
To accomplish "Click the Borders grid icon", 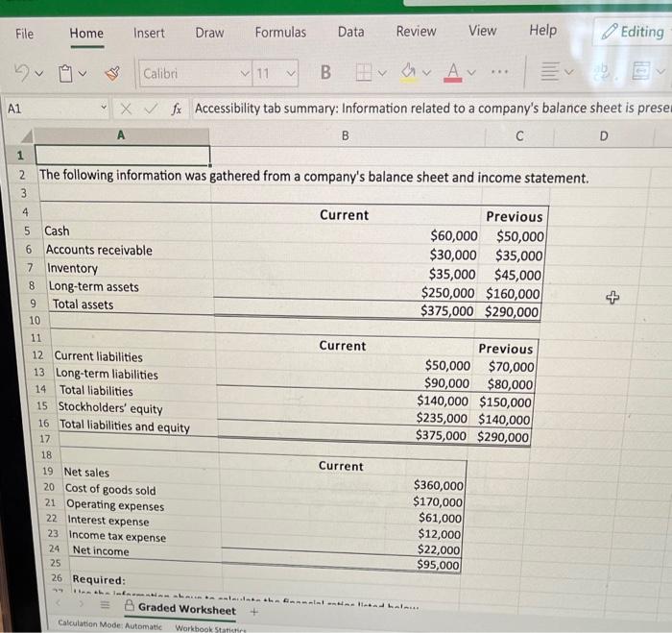I will tap(364, 72).
